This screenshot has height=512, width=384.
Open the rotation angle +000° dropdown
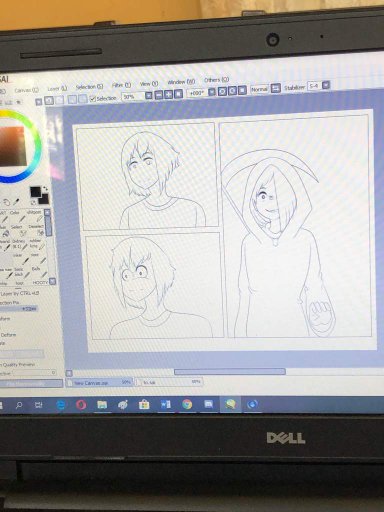[x=211, y=92]
